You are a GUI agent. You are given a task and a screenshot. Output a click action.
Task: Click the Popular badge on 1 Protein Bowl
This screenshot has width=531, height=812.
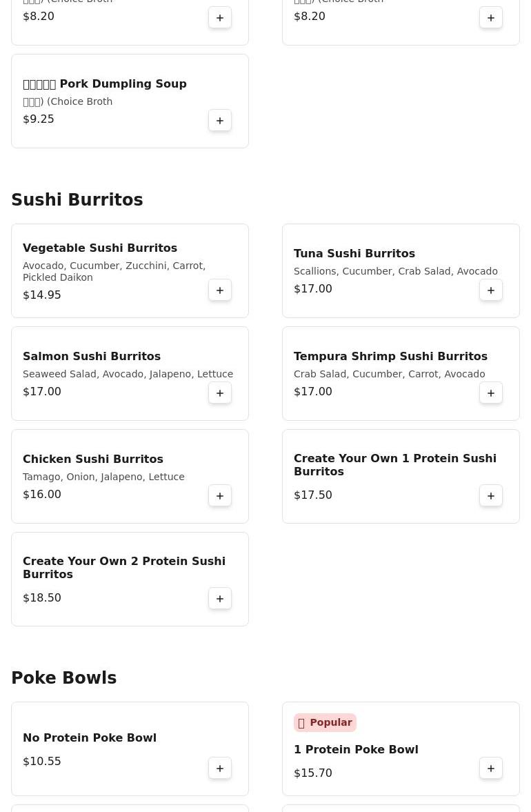pos(325,722)
